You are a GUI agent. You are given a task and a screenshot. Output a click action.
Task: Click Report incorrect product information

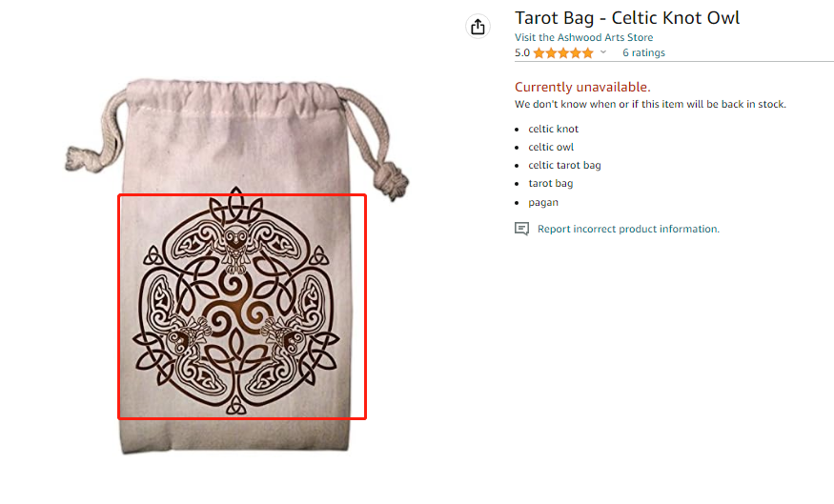[x=628, y=229]
